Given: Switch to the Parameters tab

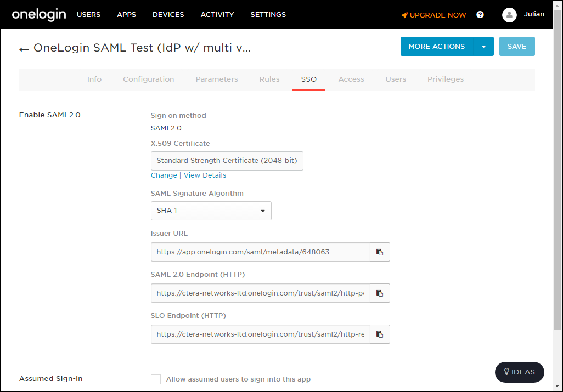Looking at the screenshot, I should [x=217, y=79].
